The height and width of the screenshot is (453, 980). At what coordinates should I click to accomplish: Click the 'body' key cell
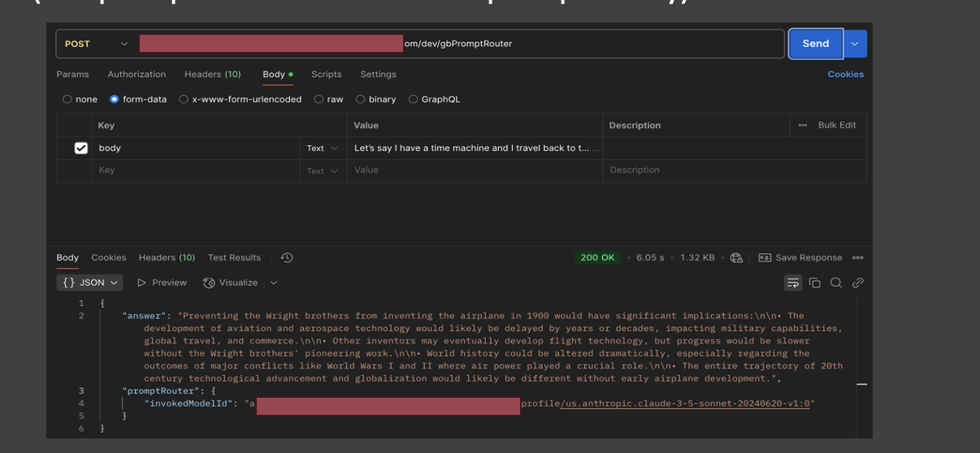click(x=195, y=148)
